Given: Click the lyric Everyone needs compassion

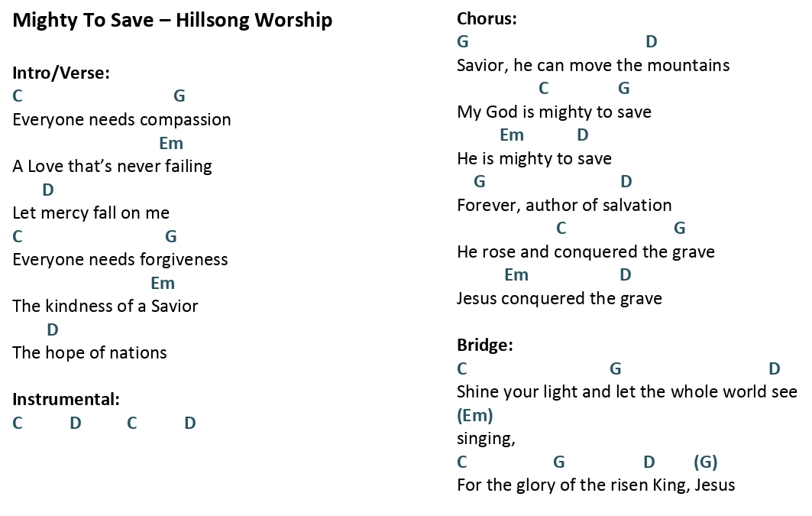Looking at the screenshot, I should pos(121,120).
